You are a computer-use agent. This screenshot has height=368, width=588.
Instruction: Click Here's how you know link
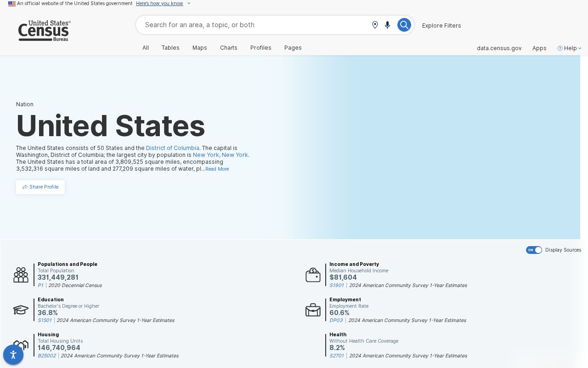(x=159, y=3)
